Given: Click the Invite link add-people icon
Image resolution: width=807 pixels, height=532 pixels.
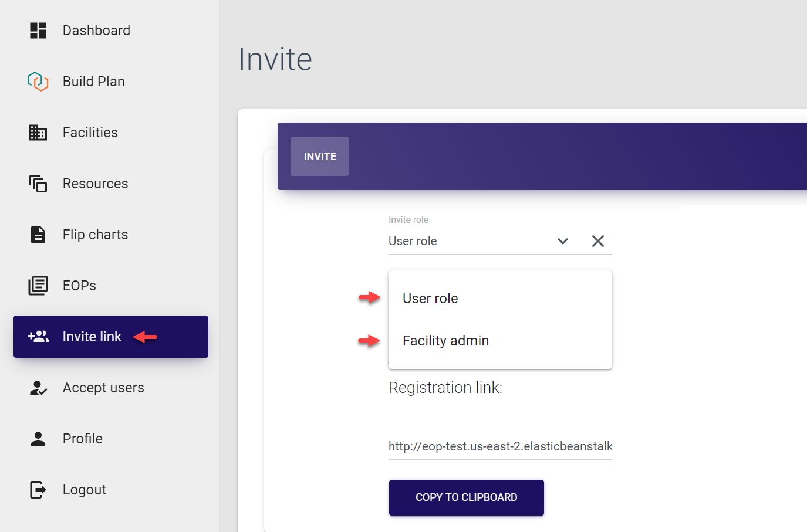Looking at the screenshot, I should tap(38, 337).
